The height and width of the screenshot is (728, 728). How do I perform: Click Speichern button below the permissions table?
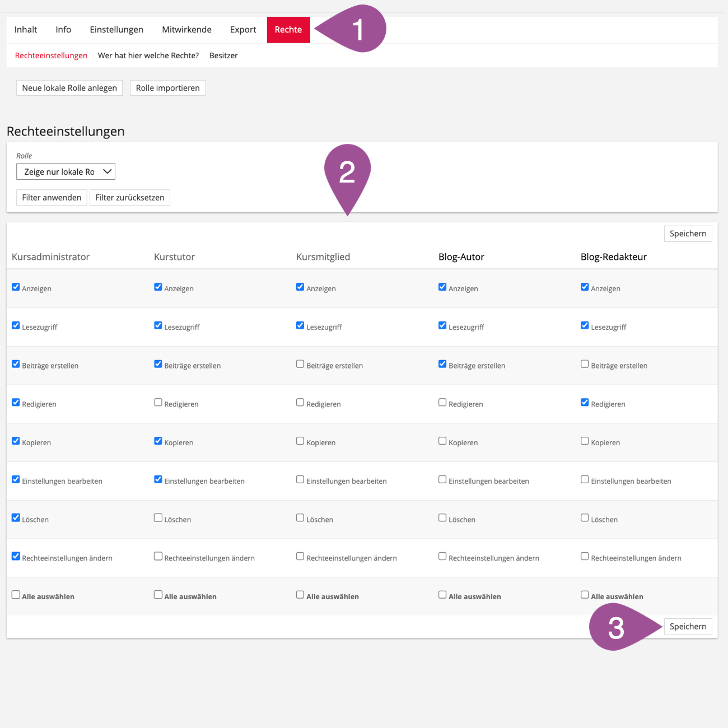tap(688, 627)
